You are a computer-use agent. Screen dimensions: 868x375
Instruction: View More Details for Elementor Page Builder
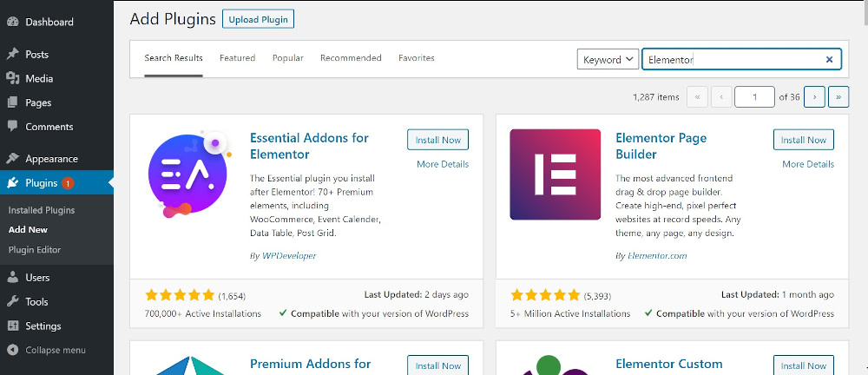tap(807, 164)
